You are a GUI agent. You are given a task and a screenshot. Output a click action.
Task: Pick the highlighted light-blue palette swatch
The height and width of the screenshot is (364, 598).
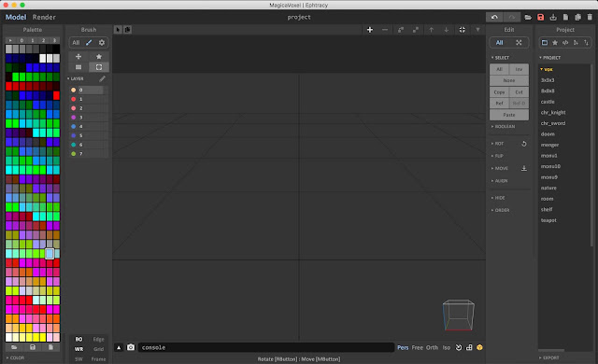pos(50,254)
